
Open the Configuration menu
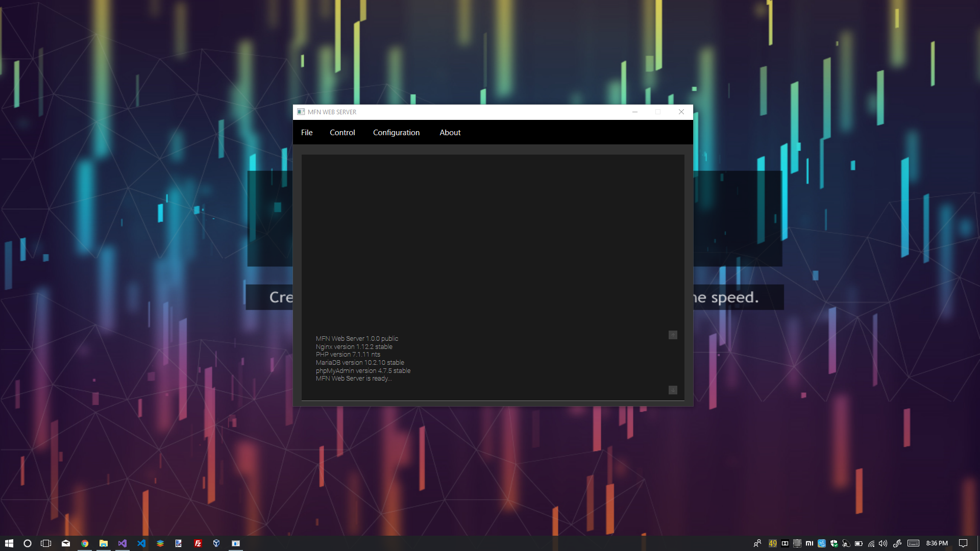396,133
